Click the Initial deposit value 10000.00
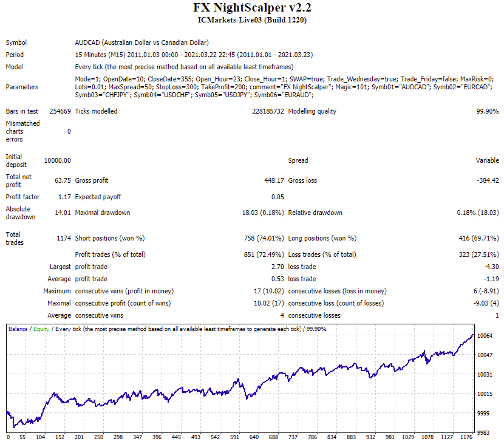 pos(58,160)
